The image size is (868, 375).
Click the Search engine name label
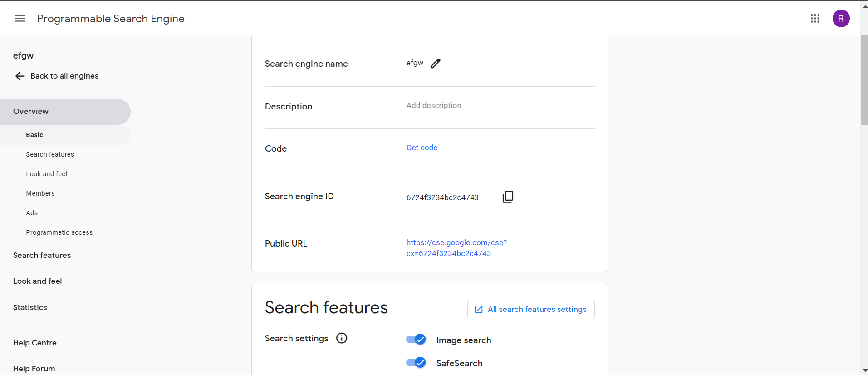click(306, 64)
